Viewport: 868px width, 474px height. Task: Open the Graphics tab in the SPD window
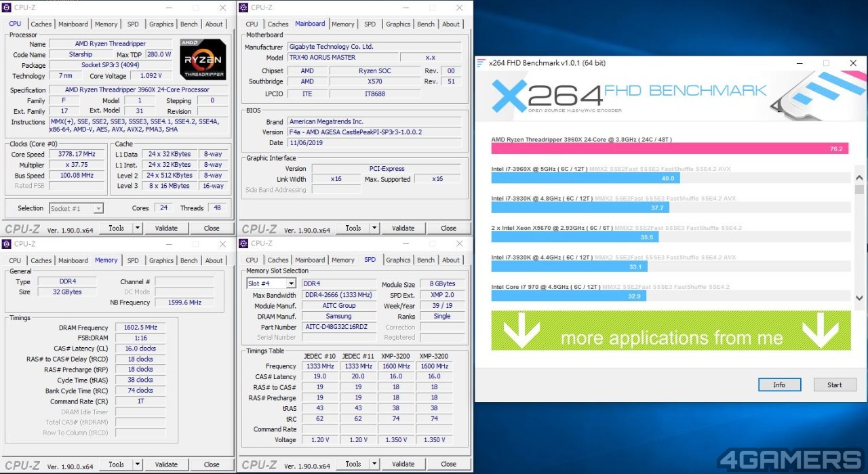pyautogui.click(x=398, y=260)
